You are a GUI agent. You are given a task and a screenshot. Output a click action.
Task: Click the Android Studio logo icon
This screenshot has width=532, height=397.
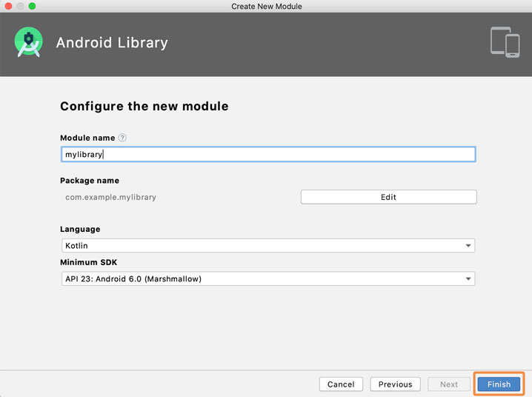pyautogui.click(x=28, y=42)
